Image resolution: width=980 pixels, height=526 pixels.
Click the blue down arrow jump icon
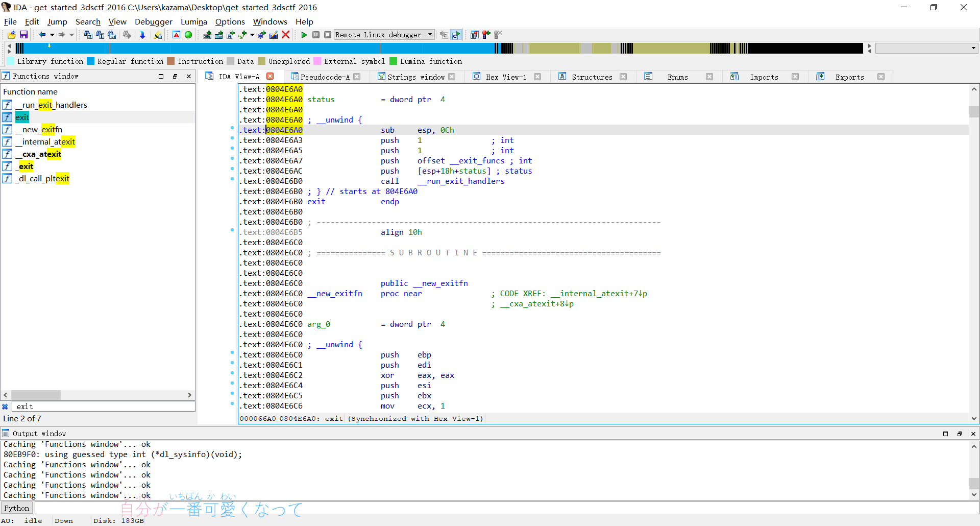(x=142, y=35)
